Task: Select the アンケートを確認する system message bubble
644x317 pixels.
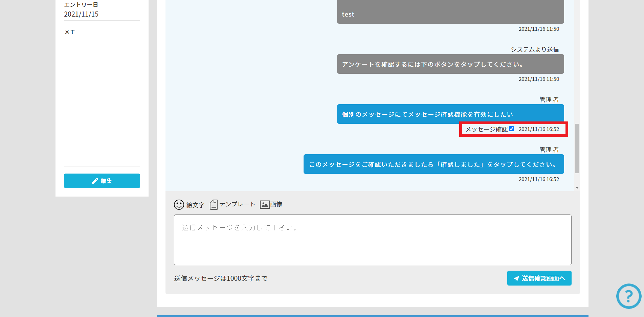Action: [450, 64]
